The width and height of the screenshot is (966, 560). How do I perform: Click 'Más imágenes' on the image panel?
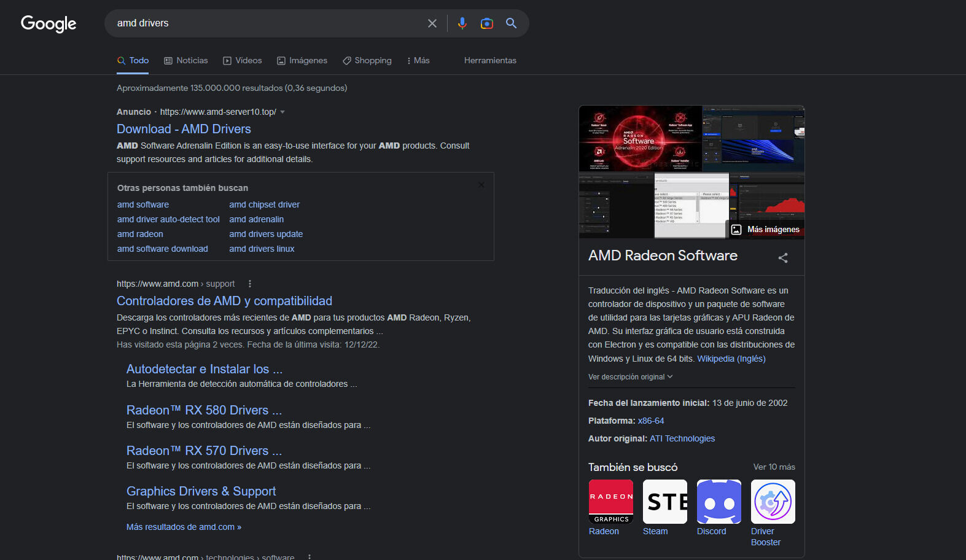766,230
